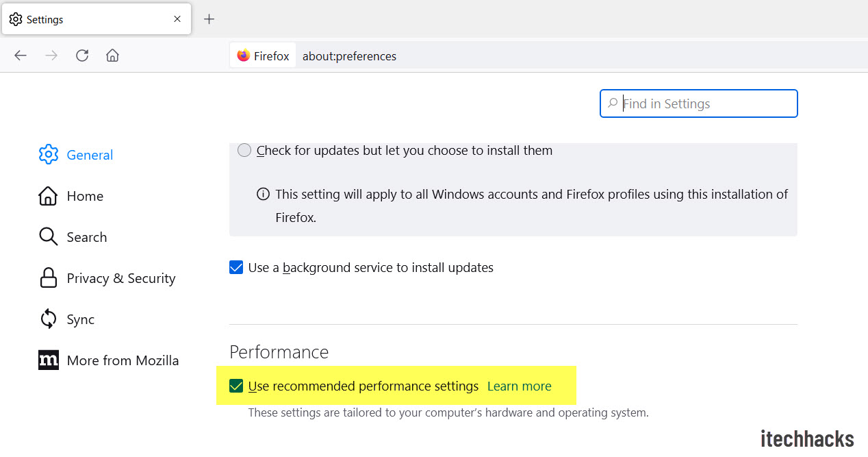868x457 pixels.
Task: Reload the current page
Action: (82, 55)
